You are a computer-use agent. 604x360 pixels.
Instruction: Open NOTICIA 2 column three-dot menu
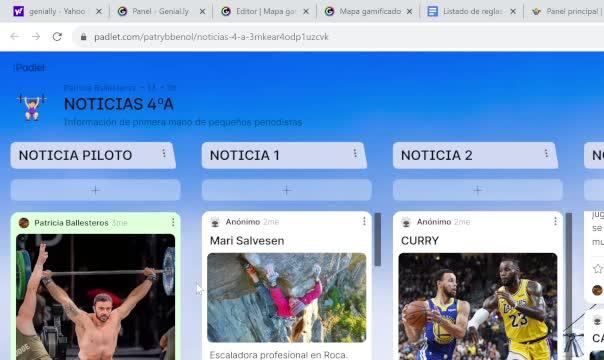546,154
